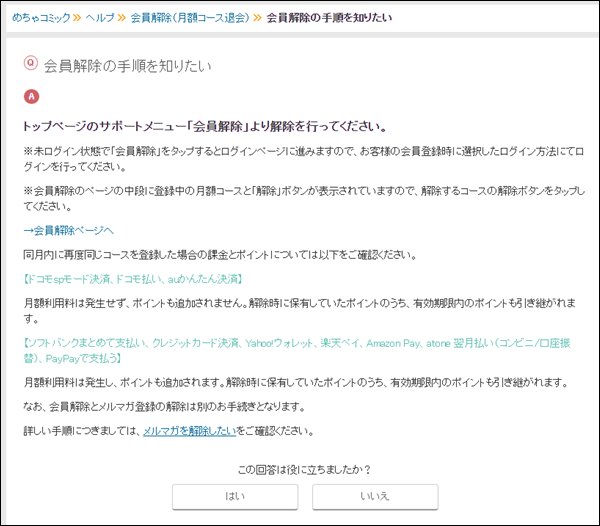Open the メルマガを解除したい link
Image resolution: width=600 pixels, height=526 pixels.
coord(190,431)
